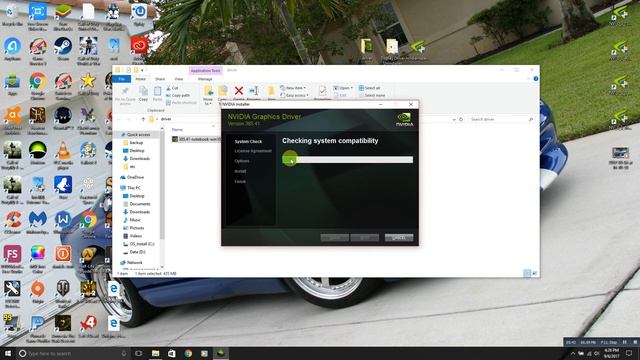The width and height of the screenshot is (640, 360).
Task: Click Move to in the Explorer ribbon
Action: [208, 95]
